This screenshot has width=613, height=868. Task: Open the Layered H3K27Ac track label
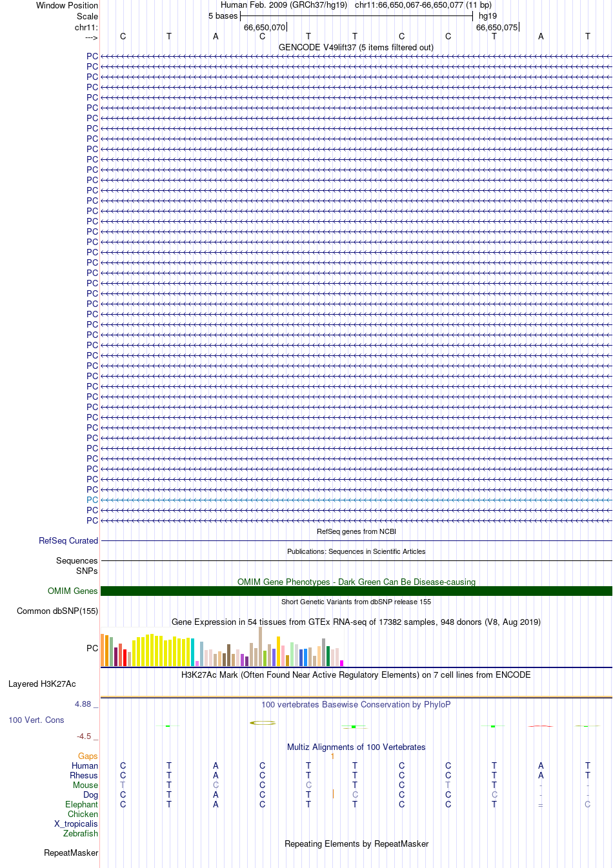click(x=42, y=684)
